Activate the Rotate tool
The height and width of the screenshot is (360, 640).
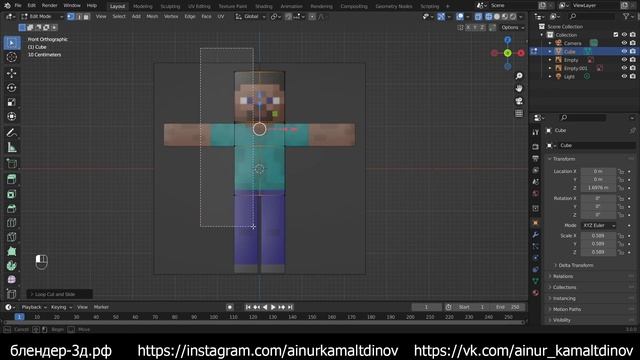[12, 88]
